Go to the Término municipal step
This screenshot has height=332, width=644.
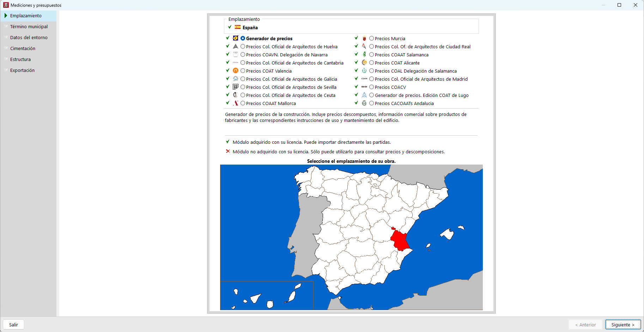28,27
